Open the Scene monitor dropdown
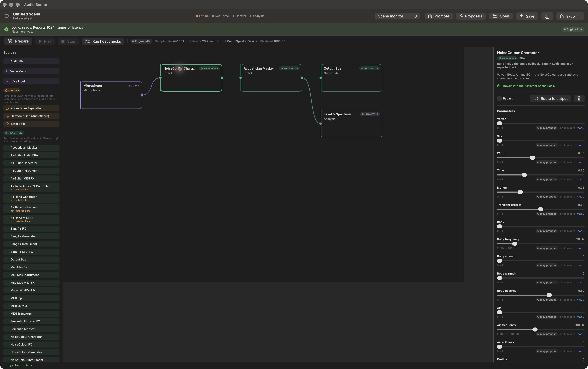 click(x=397, y=16)
